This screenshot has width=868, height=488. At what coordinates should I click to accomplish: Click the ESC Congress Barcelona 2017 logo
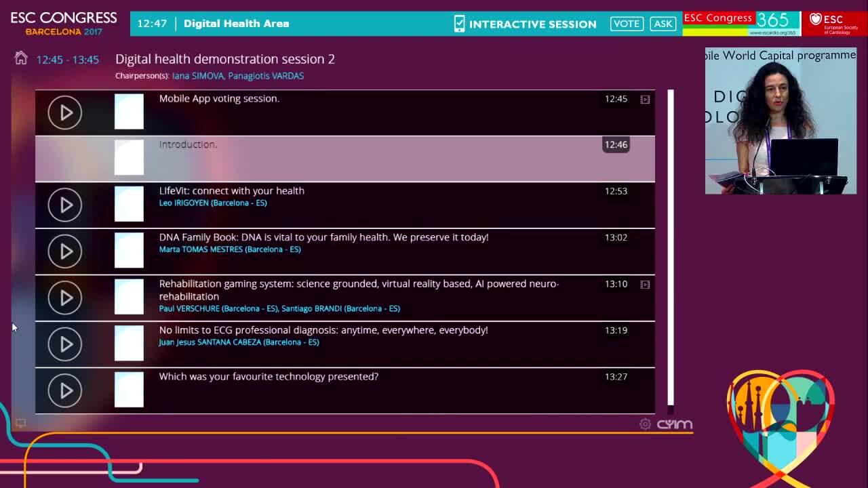click(64, 23)
